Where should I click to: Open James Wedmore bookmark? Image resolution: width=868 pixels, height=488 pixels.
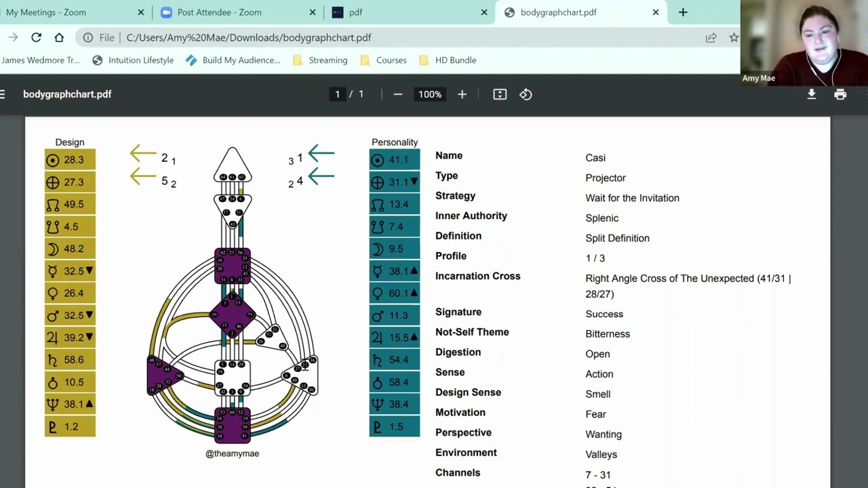(x=41, y=60)
